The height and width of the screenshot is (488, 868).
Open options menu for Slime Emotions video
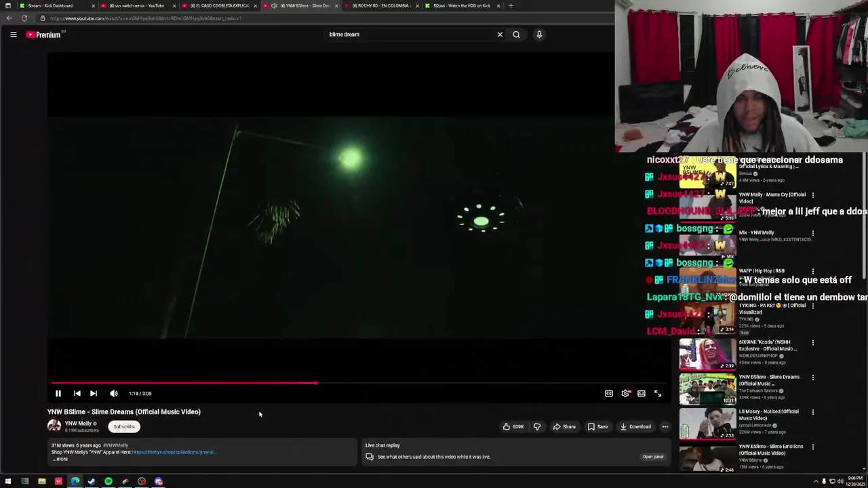[x=813, y=447]
